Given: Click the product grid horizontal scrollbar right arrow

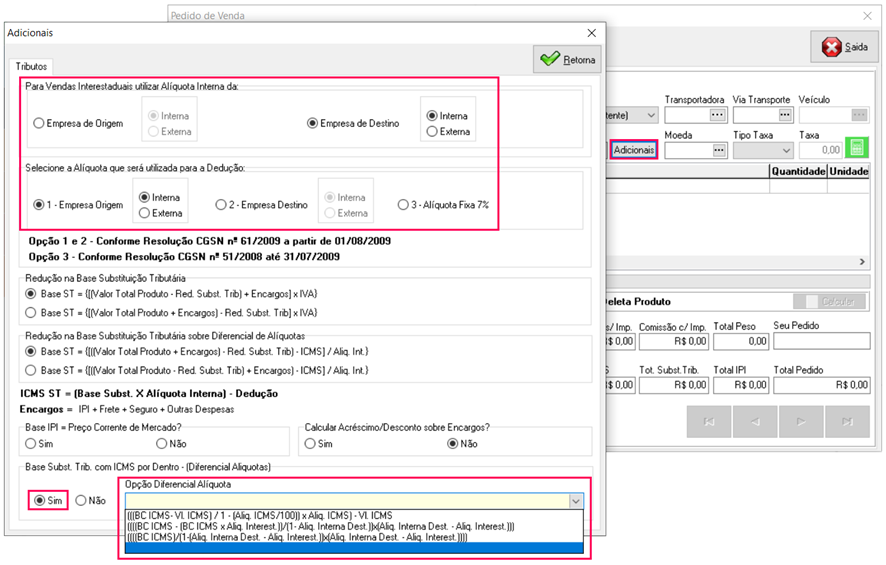Looking at the screenshot, I should [863, 262].
